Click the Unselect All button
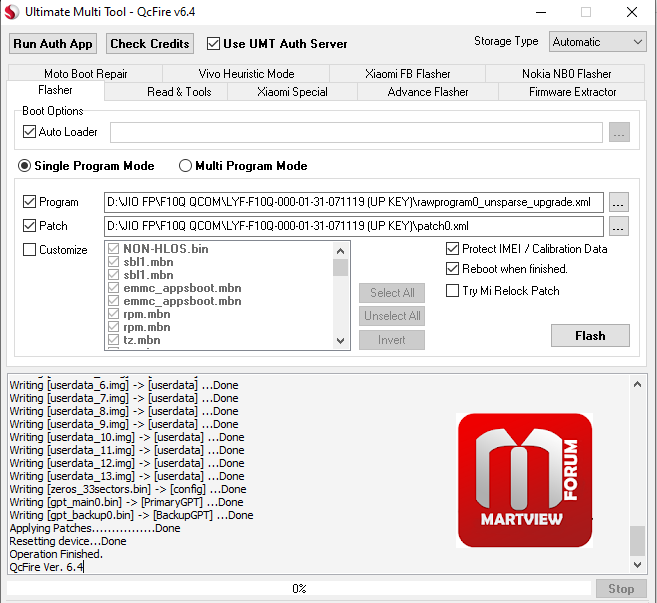Screen dimensions: 657x603 392,316
